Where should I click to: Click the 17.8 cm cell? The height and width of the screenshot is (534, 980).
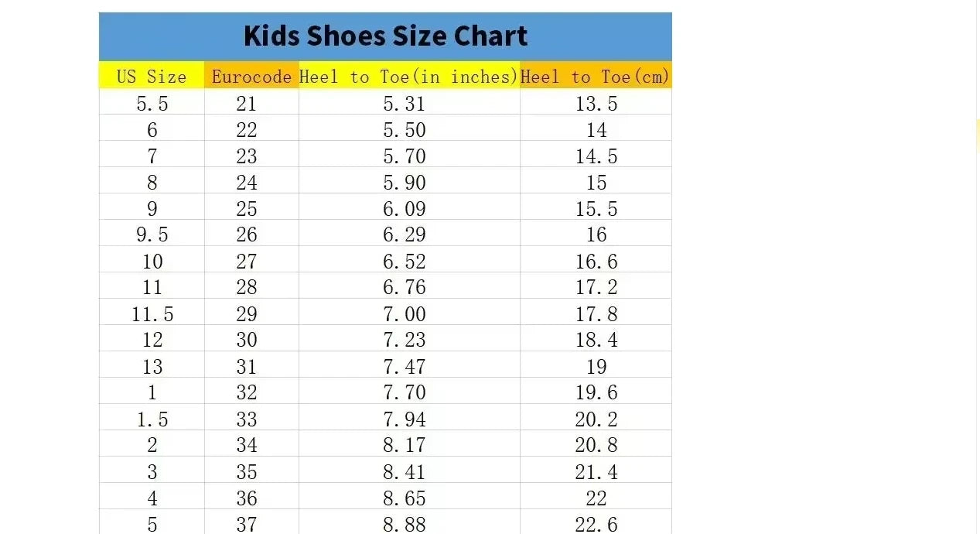tap(596, 313)
